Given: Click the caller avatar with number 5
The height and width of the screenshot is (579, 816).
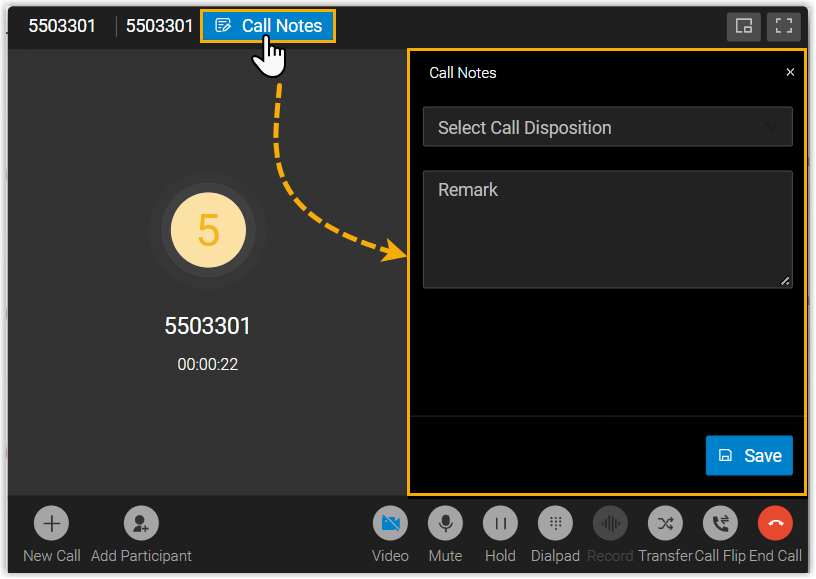Looking at the screenshot, I should click(208, 229).
